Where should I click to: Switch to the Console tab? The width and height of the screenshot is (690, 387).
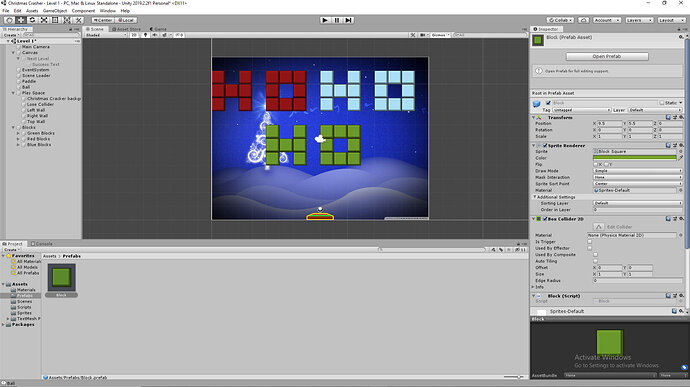pos(42,243)
